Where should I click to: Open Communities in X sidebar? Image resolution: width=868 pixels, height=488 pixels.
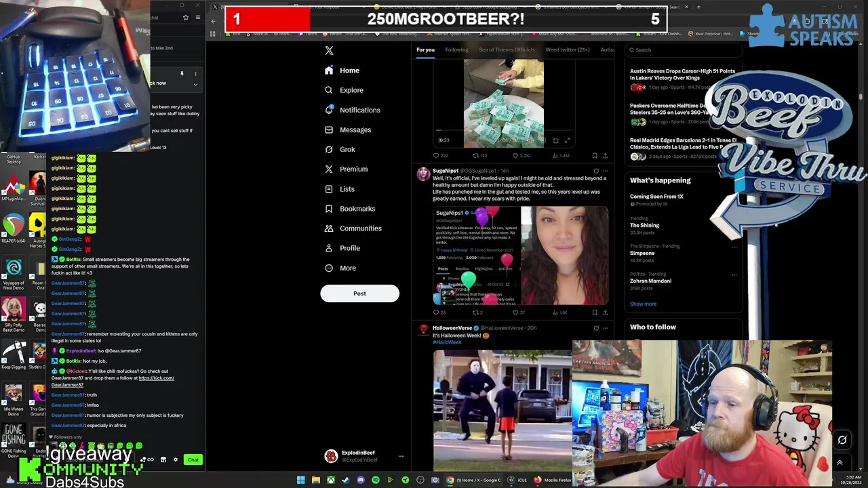[x=353, y=228]
